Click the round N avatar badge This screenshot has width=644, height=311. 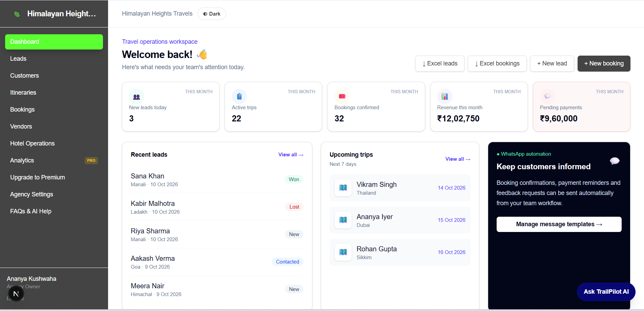coord(16,294)
